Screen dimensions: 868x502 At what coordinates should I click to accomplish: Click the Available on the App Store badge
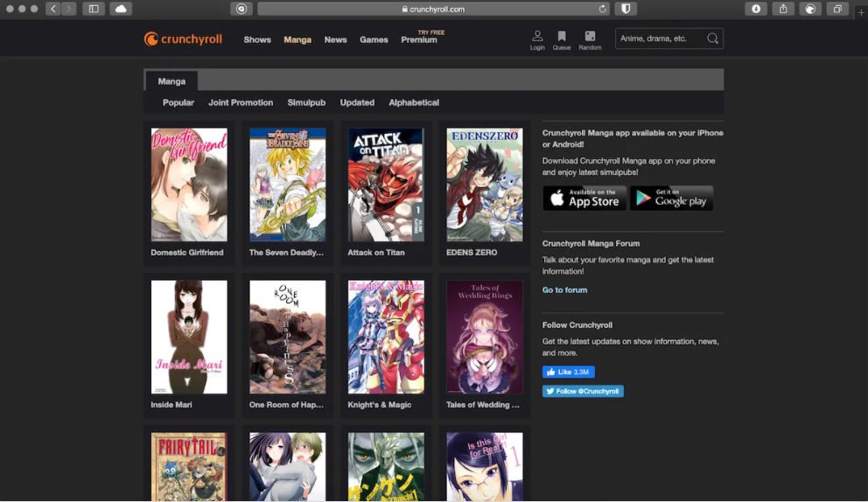(584, 198)
